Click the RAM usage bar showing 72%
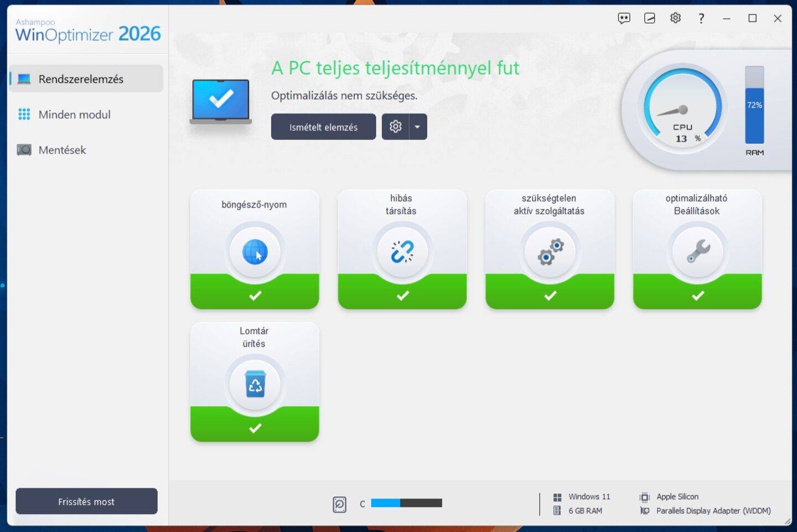Viewport: 797px width, 532px height. 754,105
